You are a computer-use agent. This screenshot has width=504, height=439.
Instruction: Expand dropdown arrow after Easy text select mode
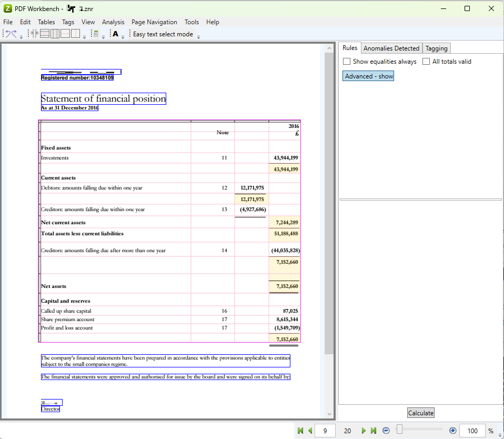(x=198, y=36)
